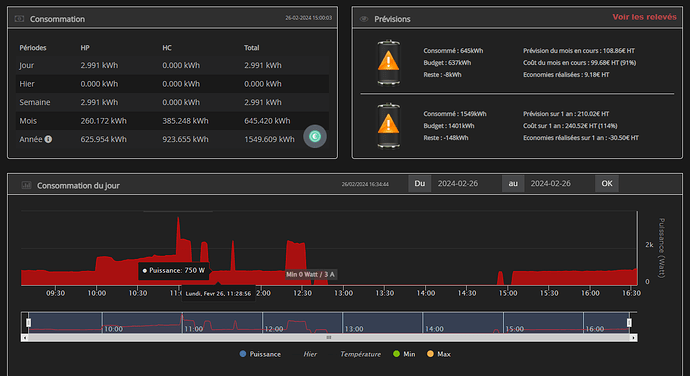Click the 26/02/2024 16:34:44 chart timestamp
This screenshot has width=690, height=376.
365,184
